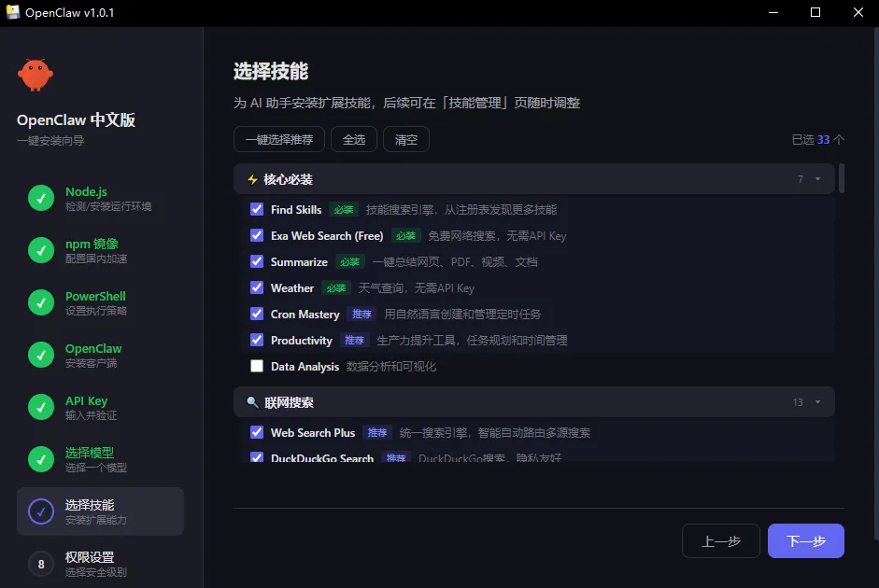Click the API Key step checkmark icon
Viewport: 879px width, 588px height.
pyautogui.click(x=41, y=407)
